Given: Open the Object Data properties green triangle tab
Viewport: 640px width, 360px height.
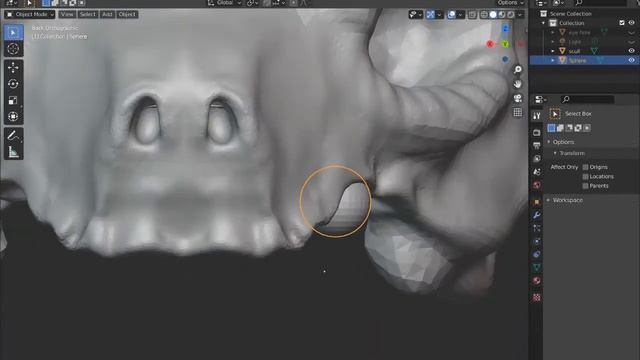Looking at the screenshot, I should click(536, 267).
